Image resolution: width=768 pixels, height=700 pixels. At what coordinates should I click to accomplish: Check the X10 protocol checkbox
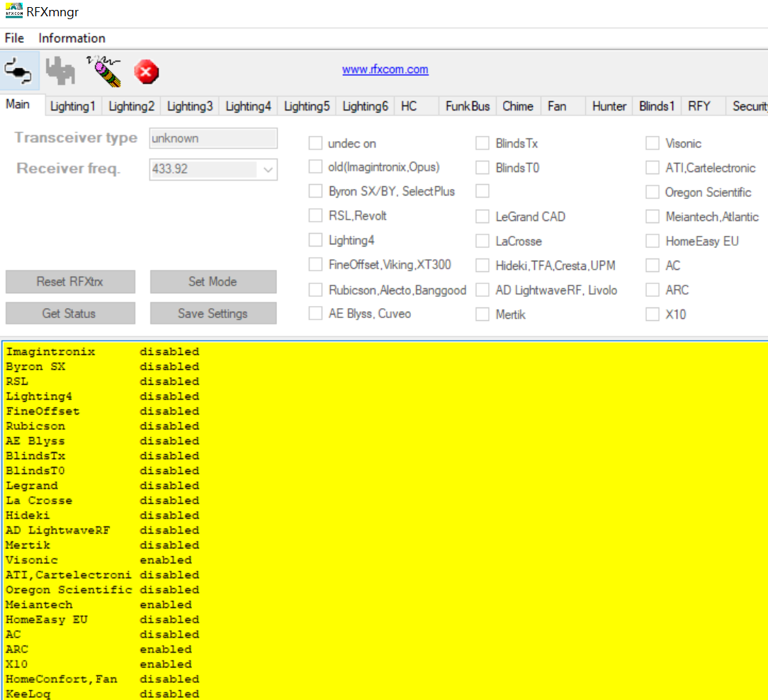(x=653, y=314)
